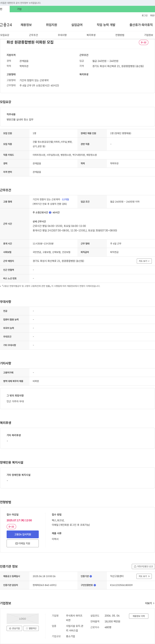Image resolution: width=155 pixels, height=644 pixels.
Task: Switch to the 기업 tab
Action: pyautogui.click(x=19, y=9)
